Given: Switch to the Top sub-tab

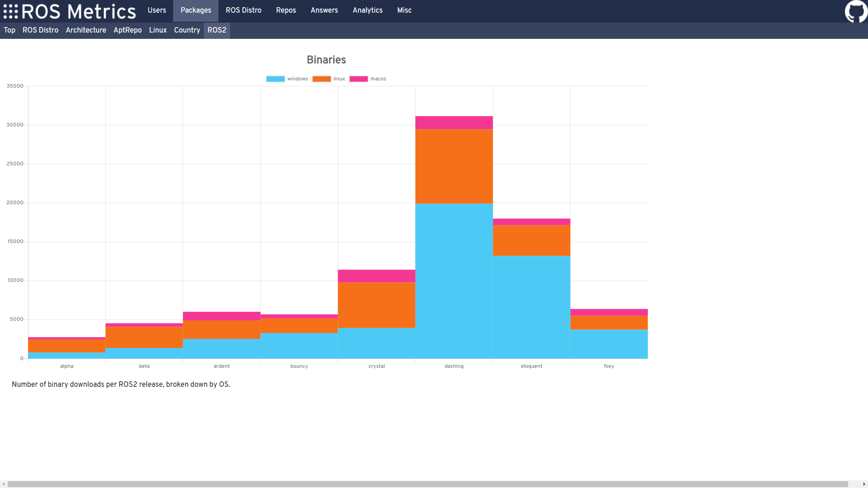Looking at the screenshot, I should 9,30.
